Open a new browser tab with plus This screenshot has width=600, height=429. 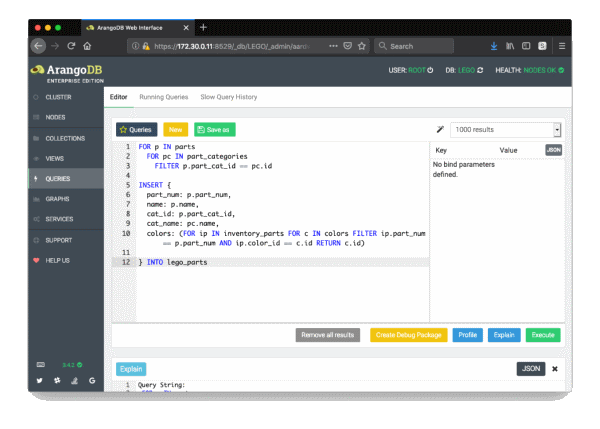204,27
